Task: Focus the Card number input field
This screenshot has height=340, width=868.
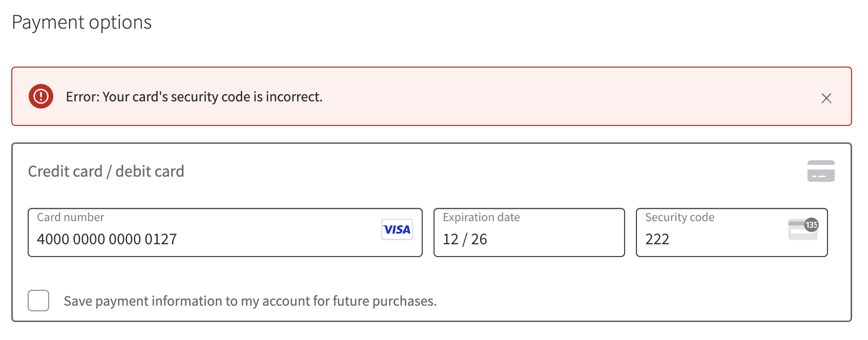Action: [x=225, y=232]
